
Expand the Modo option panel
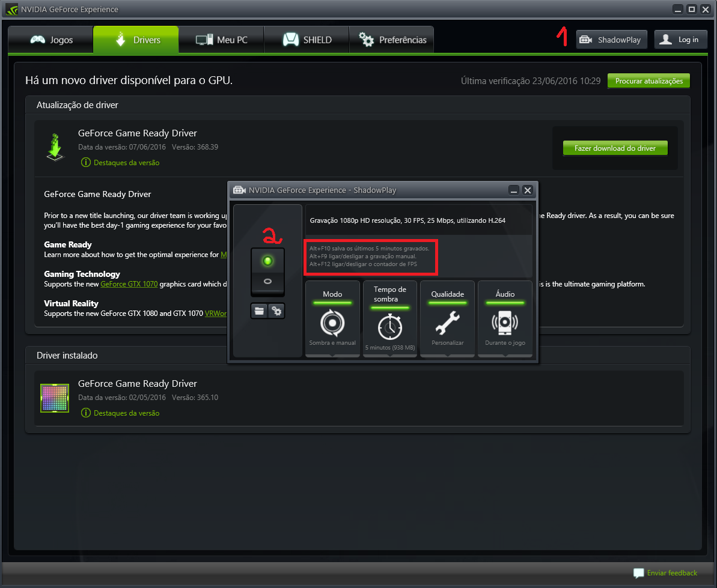(x=332, y=318)
